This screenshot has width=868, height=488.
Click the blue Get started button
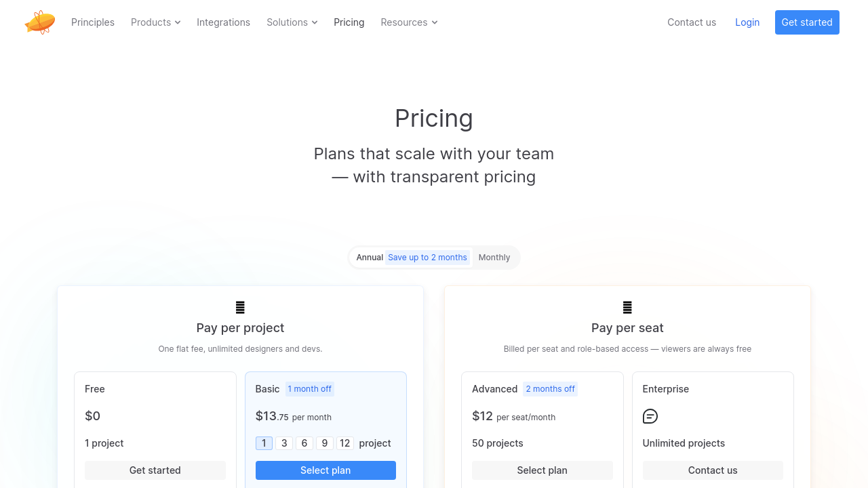807,22
